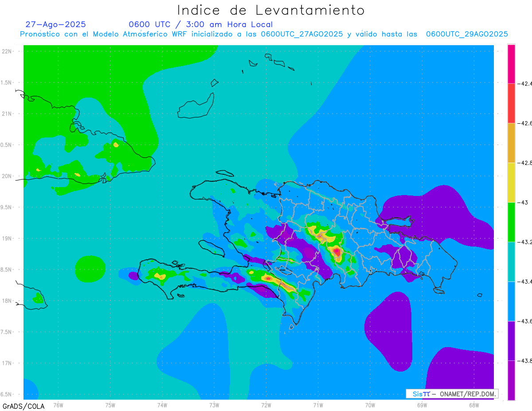The image size is (532, 411).
Task: Pick the teal segment of the color bar
Action: point(511,262)
